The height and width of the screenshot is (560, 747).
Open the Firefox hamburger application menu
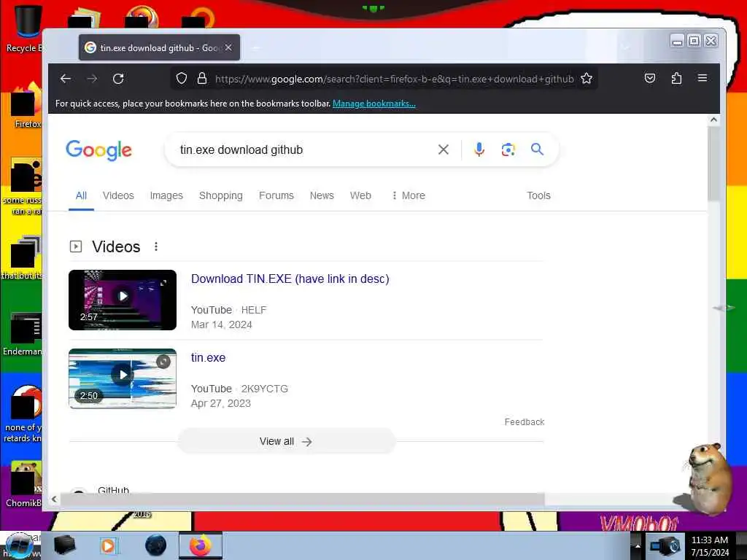click(x=703, y=77)
